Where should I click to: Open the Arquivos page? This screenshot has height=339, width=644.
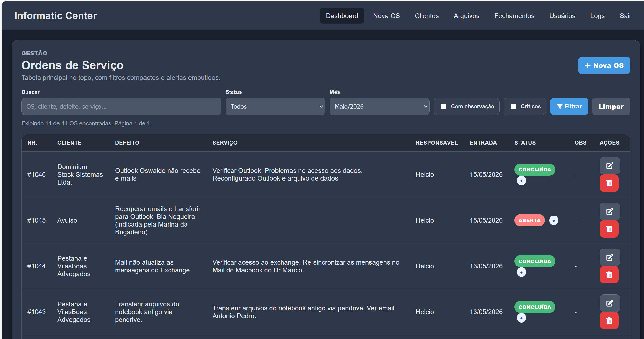pos(466,16)
